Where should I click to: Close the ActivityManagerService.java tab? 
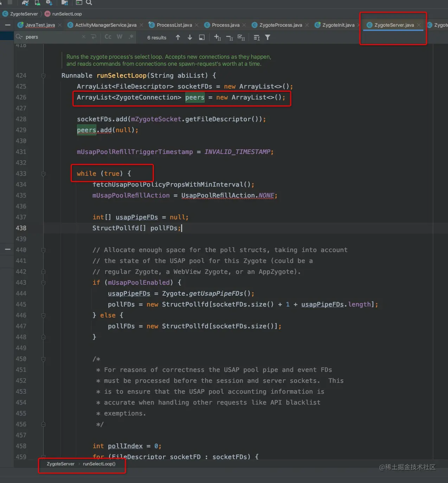coord(141,25)
